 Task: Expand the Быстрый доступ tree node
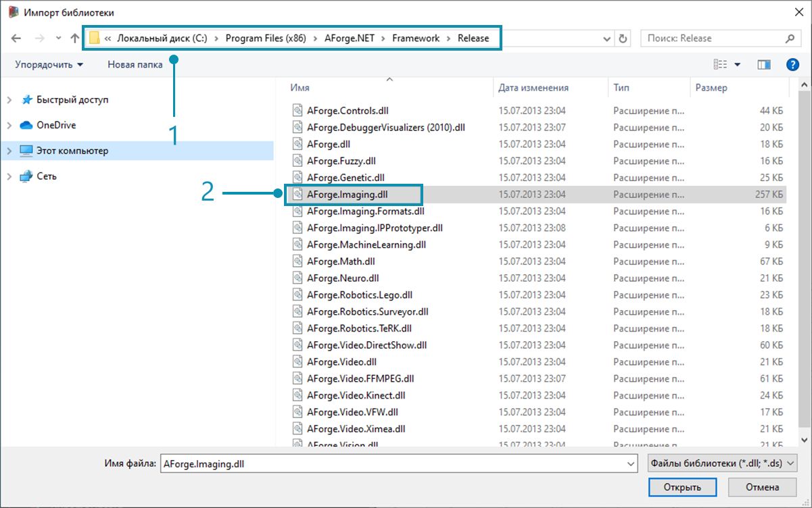pyautogui.click(x=9, y=100)
